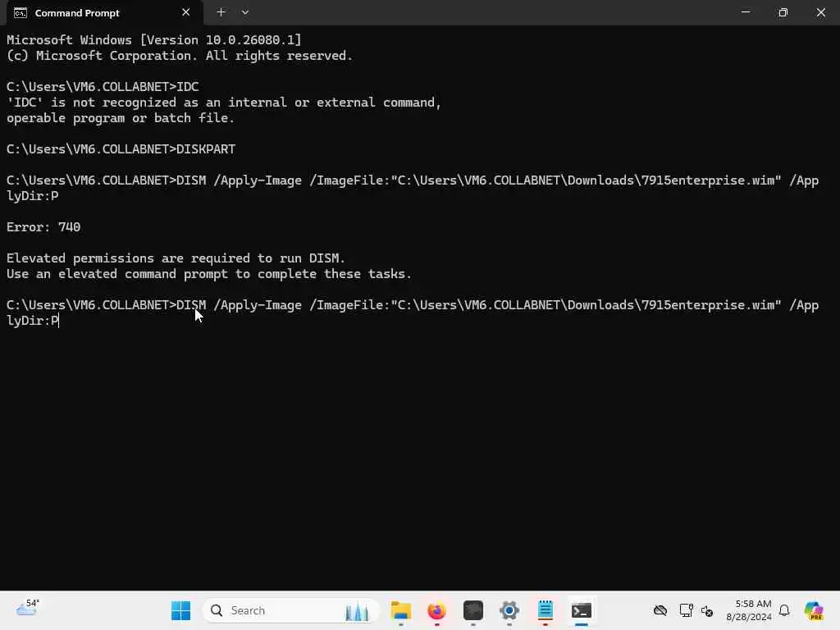Minimize the terminal window
Image resolution: width=840 pixels, height=630 pixels.
click(745, 12)
